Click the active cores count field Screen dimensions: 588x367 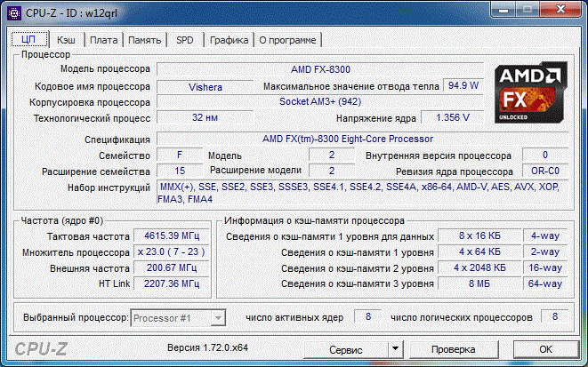click(x=368, y=316)
